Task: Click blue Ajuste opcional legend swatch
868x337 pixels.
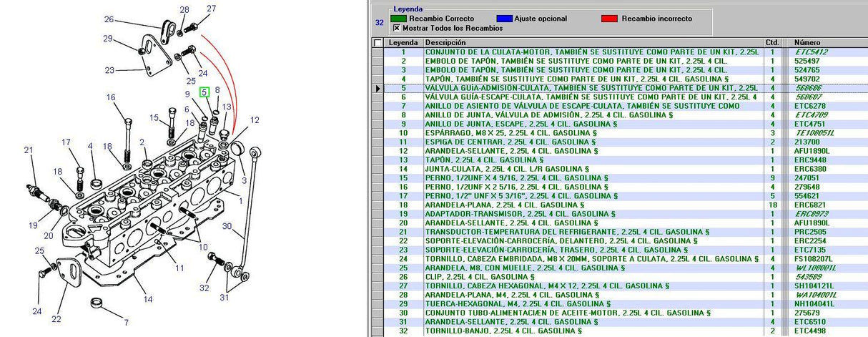Action: click(503, 19)
